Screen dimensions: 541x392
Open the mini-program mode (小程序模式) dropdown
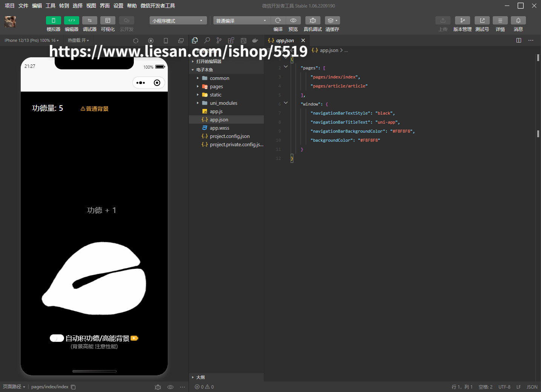[x=178, y=20]
